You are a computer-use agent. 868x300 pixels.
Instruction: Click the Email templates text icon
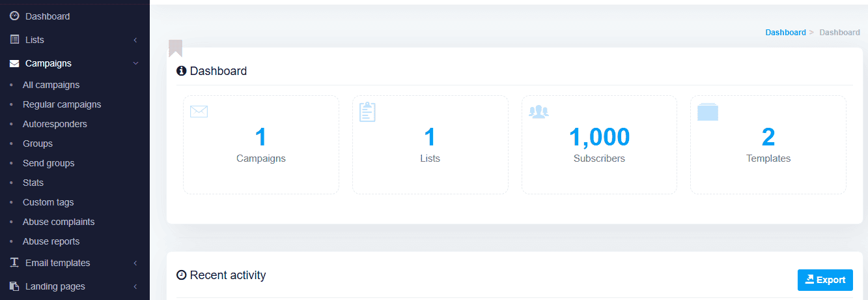(14, 263)
